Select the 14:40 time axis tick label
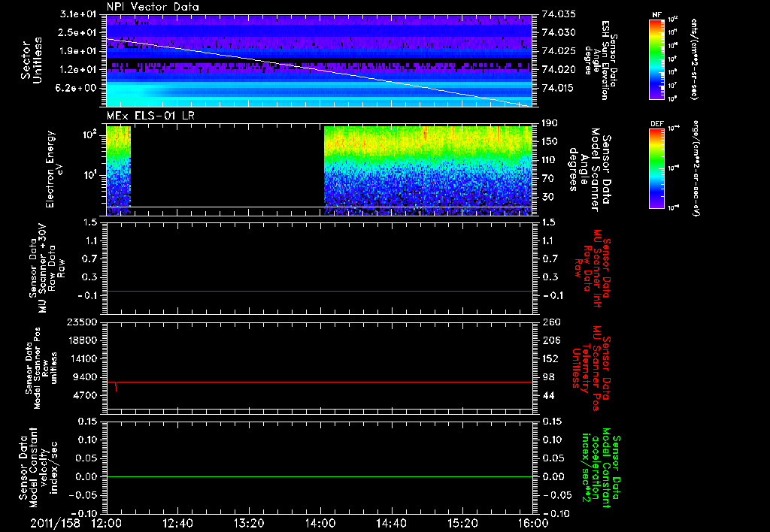 [391, 524]
